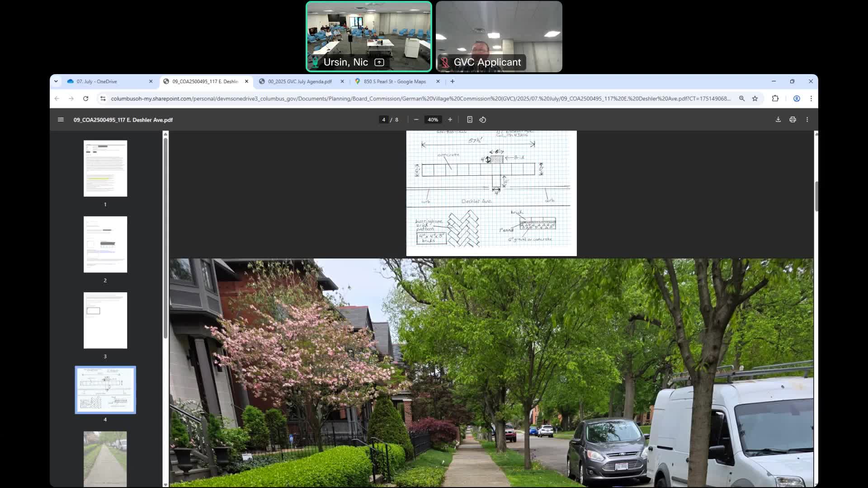Switch to the 2025 GVC July Agenda tab
Image resolution: width=868 pixels, height=488 pixels.
tap(302, 81)
